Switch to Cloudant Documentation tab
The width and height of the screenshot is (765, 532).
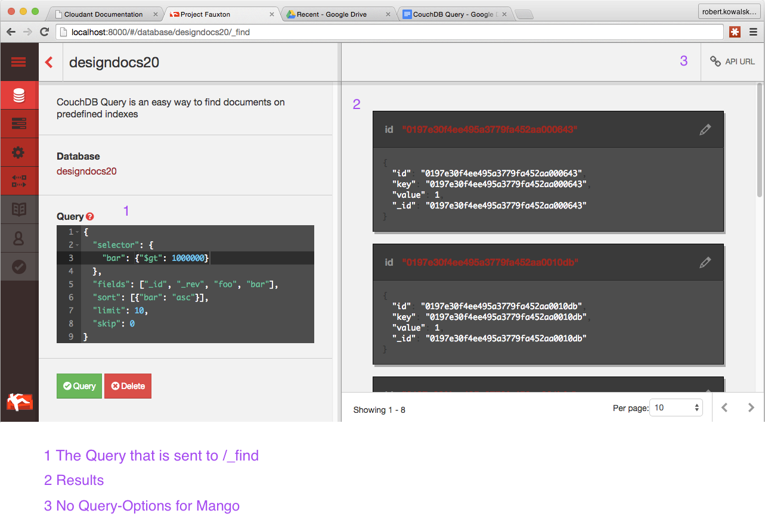(103, 14)
